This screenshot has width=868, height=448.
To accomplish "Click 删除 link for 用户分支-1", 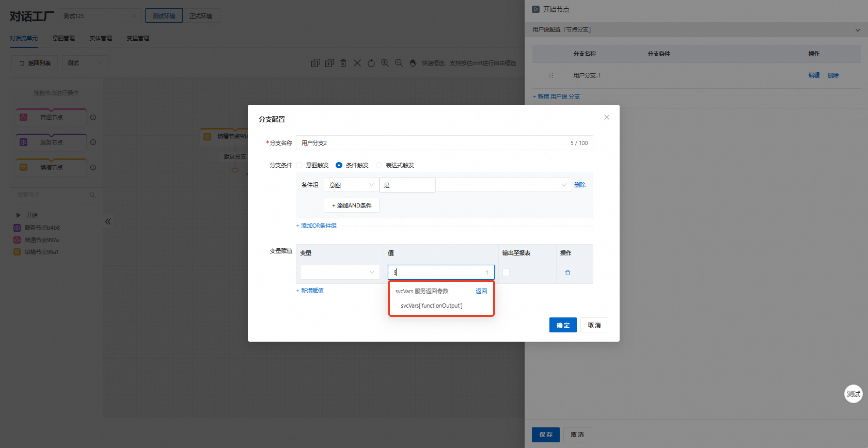I will (833, 75).
